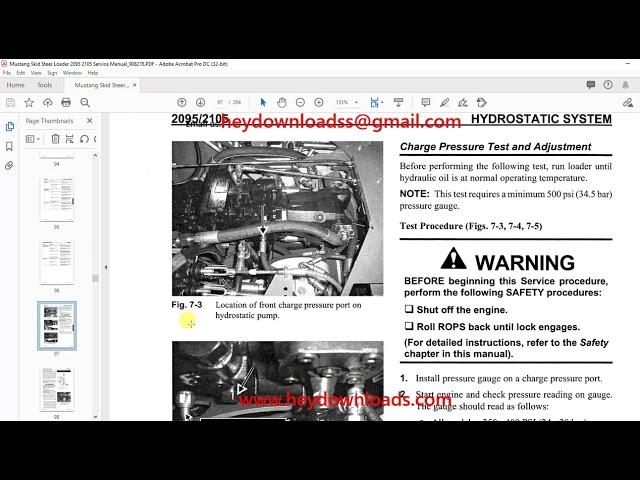Add document to starred with star icon
The image size is (640, 480).
(x=29, y=102)
